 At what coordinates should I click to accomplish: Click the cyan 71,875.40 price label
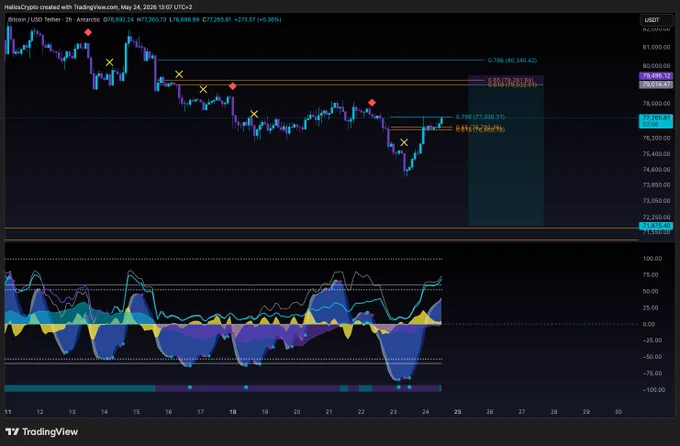656,226
